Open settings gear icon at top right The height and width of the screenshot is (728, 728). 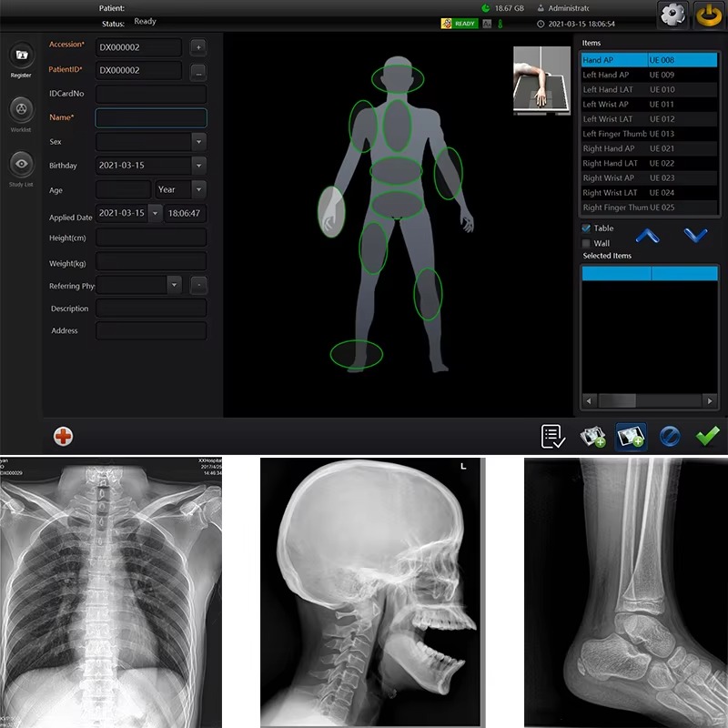coord(672,15)
